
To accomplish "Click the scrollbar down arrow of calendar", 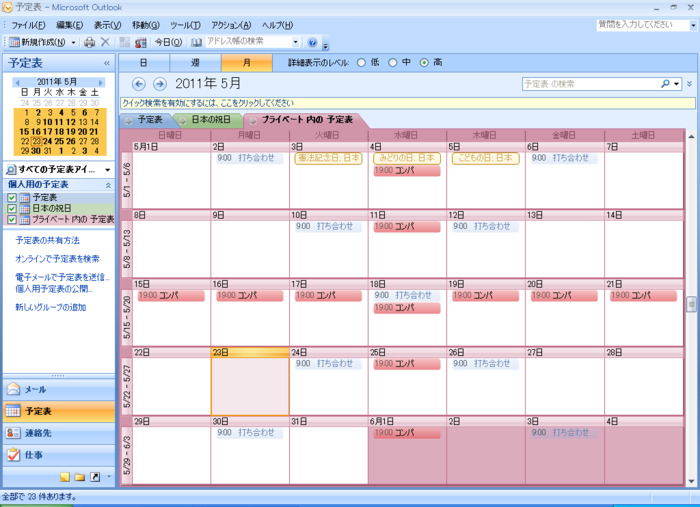I will pos(691,481).
